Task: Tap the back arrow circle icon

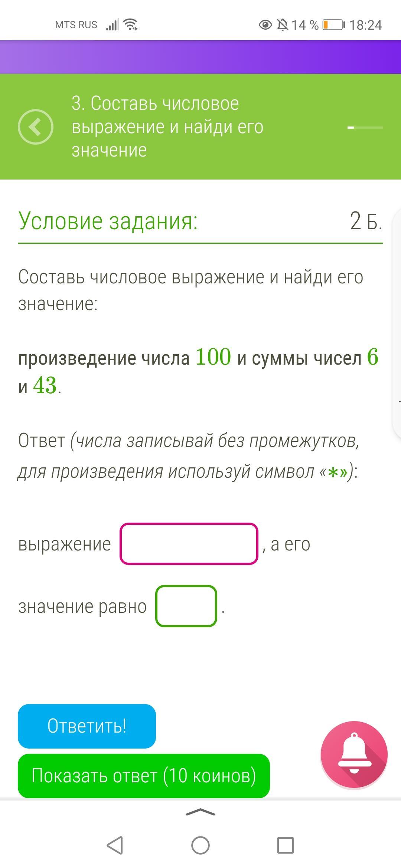Action: [36, 127]
